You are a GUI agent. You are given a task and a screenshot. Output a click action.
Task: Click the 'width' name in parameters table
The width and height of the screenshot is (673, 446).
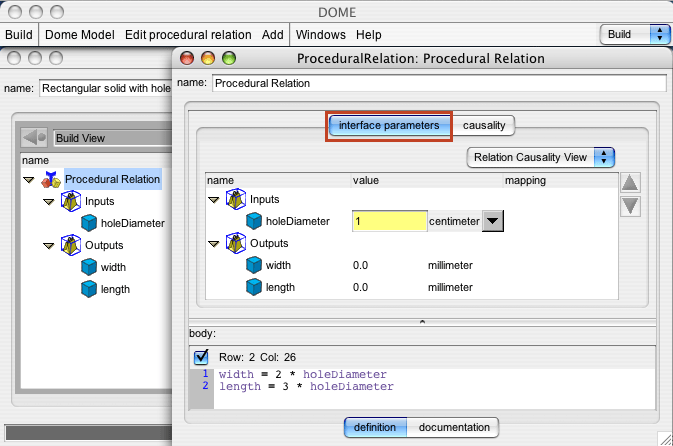(x=278, y=265)
